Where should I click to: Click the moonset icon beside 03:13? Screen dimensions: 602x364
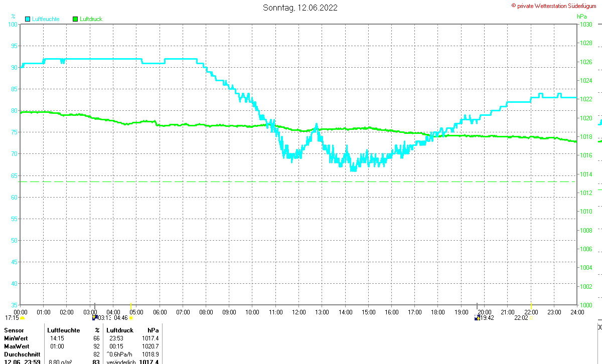tap(94, 317)
